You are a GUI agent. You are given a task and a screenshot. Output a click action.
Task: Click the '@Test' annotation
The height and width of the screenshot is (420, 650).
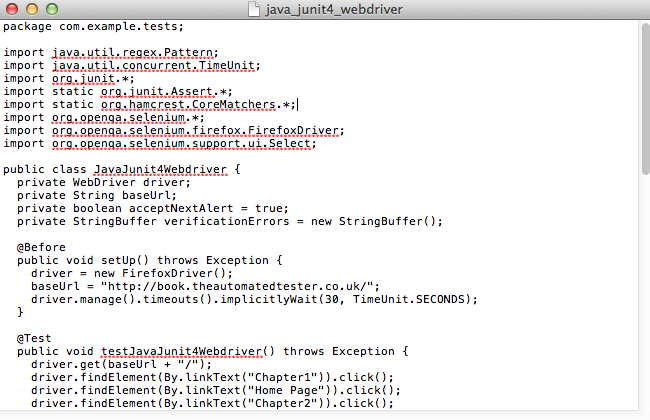[x=34, y=338]
